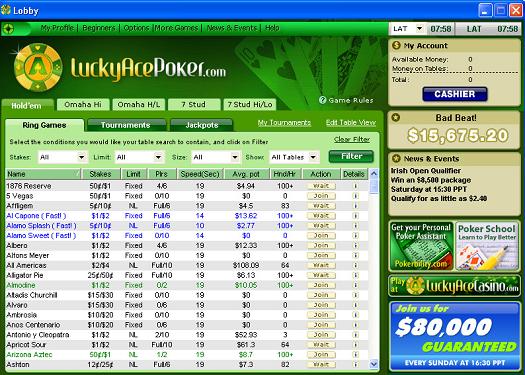Click the table list scroll down arrow
This screenshot has width=525, height=375.
pyautogui.click(x=374, y=364)
